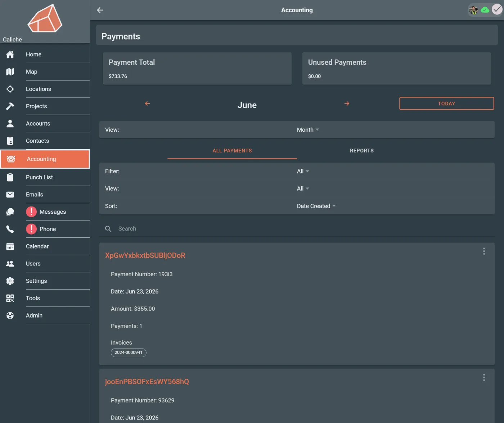Click the Tools QR code icon

(x=10, y=298)
